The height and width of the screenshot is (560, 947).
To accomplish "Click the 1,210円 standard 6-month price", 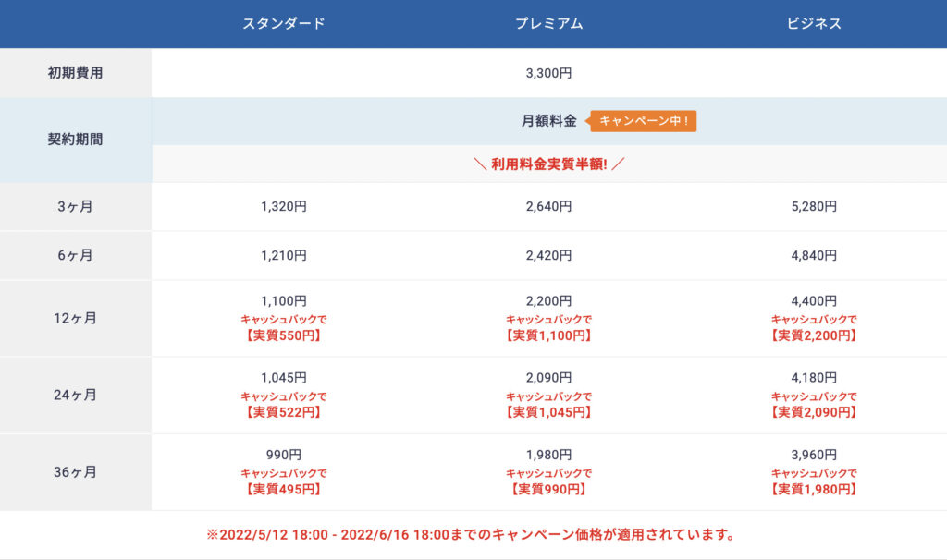I will tap(284, 255).
